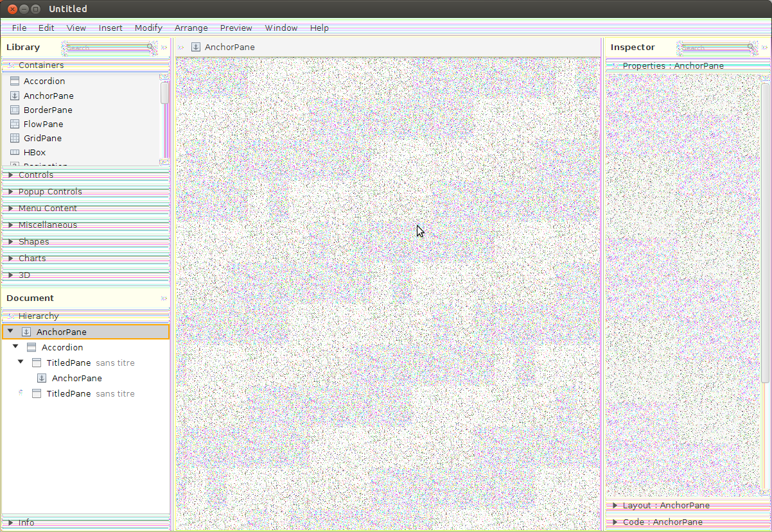Collapse the Accordion node in Hierarchy
This screenshot has width=772, height=532.
tap(15, 347)
